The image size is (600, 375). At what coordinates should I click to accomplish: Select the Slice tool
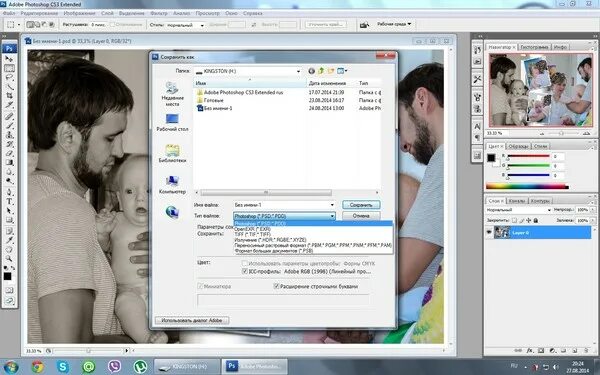(9, 104)
